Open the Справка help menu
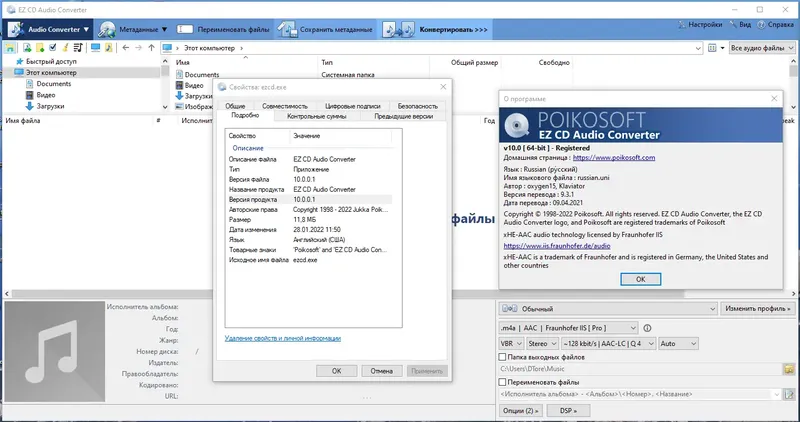 [x=775, y=24]
